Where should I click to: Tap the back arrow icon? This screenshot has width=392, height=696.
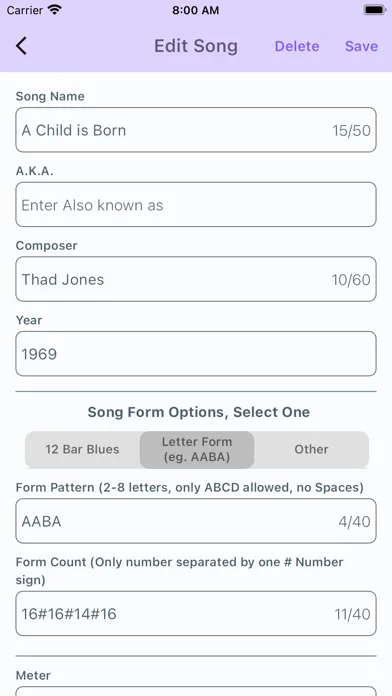(x=21, y=46)
